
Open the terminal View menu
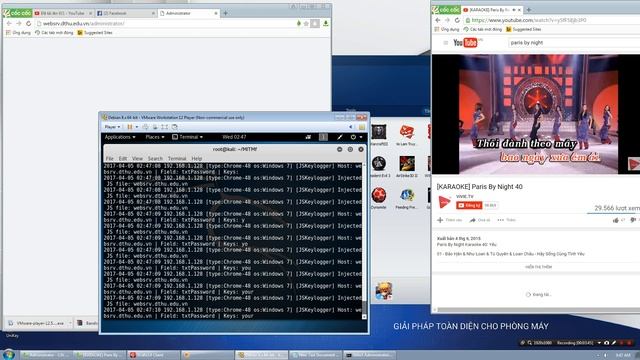pos(137,158)
